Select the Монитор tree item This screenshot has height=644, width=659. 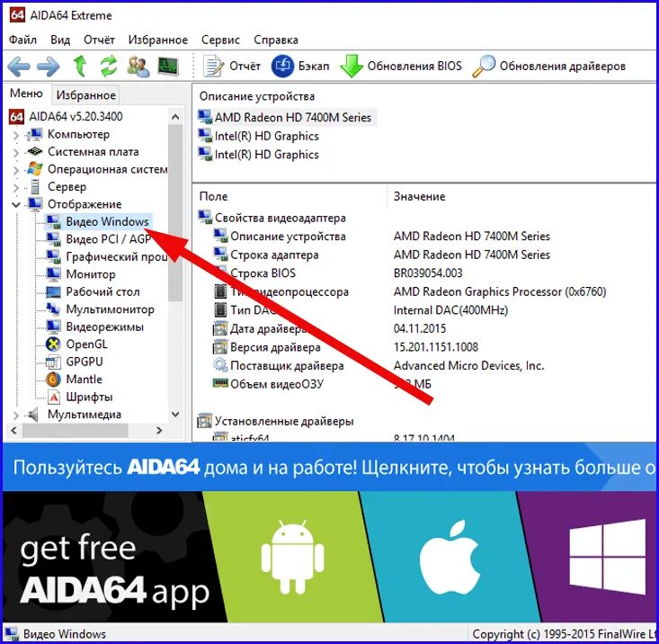point(80,274)
